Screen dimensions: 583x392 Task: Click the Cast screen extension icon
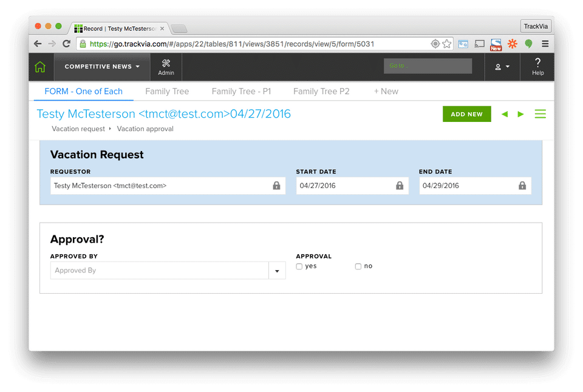point(480,44)
